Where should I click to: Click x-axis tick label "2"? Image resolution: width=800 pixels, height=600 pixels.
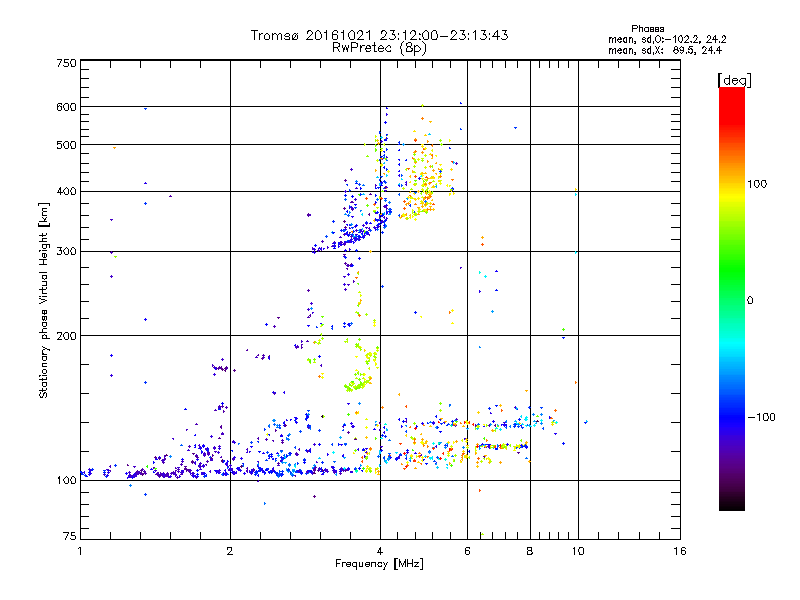click(230, 551)
